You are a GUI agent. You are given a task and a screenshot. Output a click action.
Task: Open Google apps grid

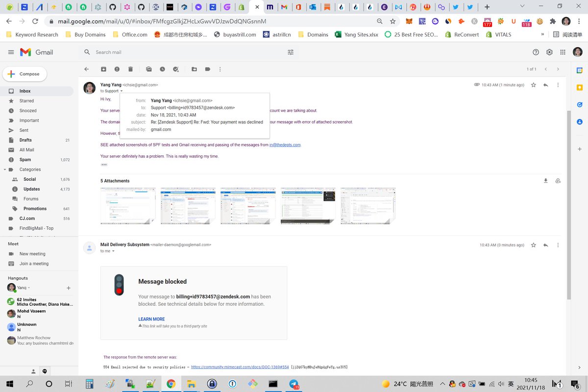(563, 52)
